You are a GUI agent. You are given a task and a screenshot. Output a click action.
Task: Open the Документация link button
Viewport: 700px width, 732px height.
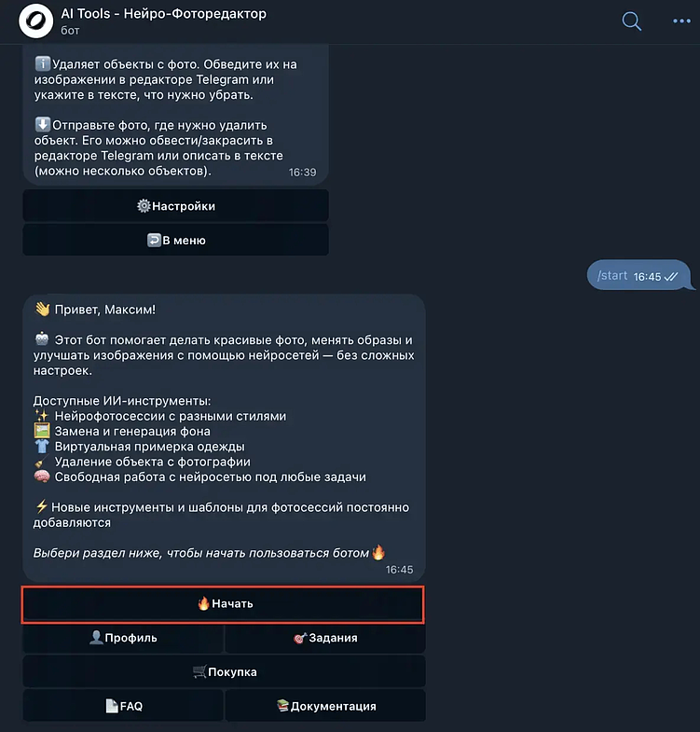(x=325, y=706)
